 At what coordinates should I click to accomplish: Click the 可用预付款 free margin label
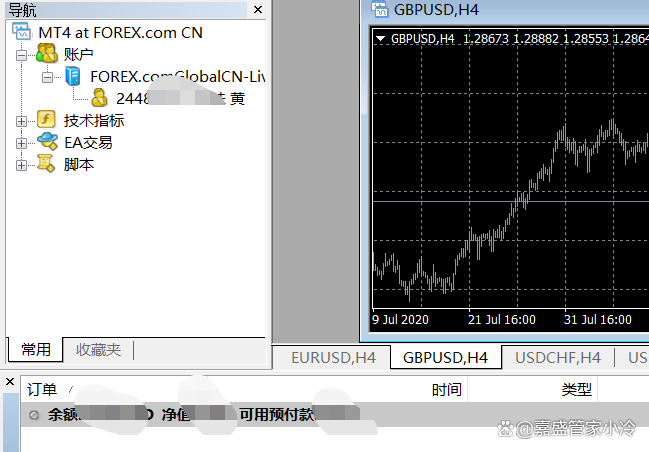(276, 415)
